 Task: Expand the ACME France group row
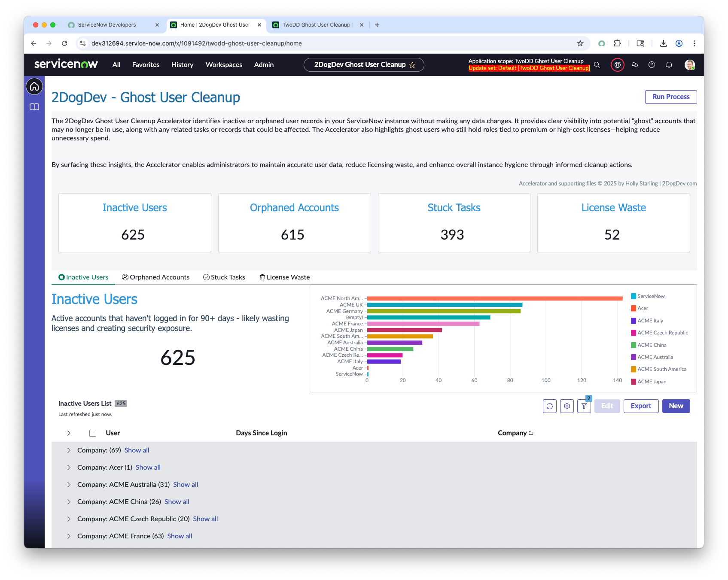69,536
